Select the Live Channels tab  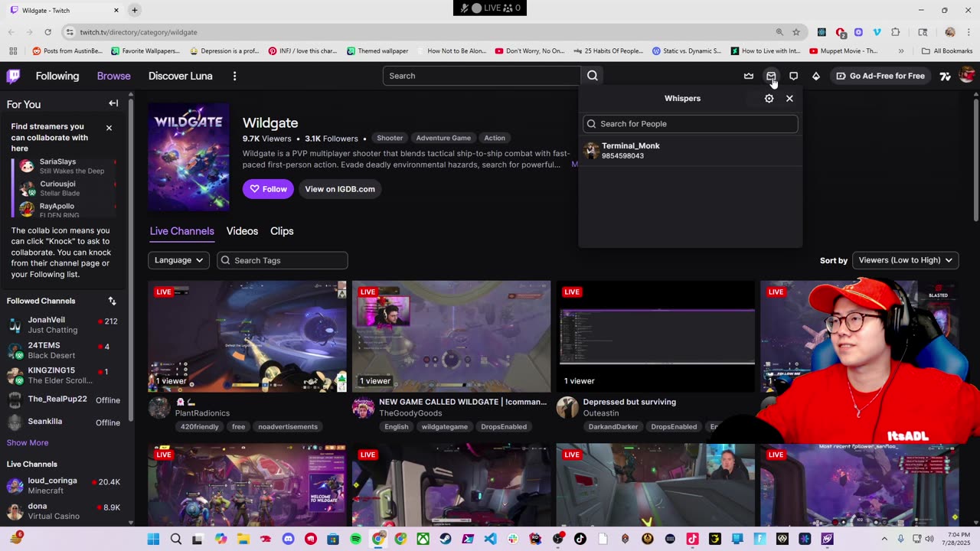[x=181, y=231]
